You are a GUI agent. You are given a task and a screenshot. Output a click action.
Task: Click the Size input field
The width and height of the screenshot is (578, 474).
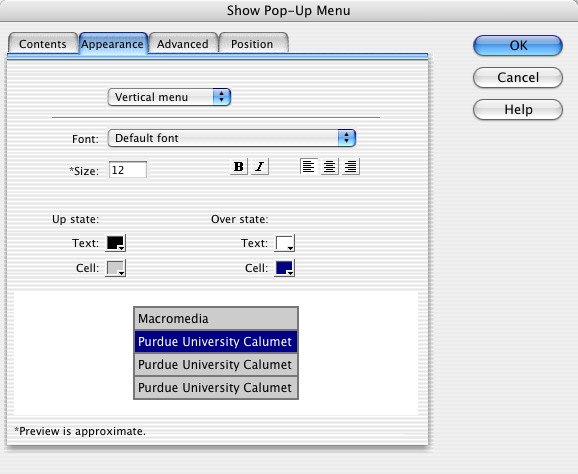pos(128,170)
